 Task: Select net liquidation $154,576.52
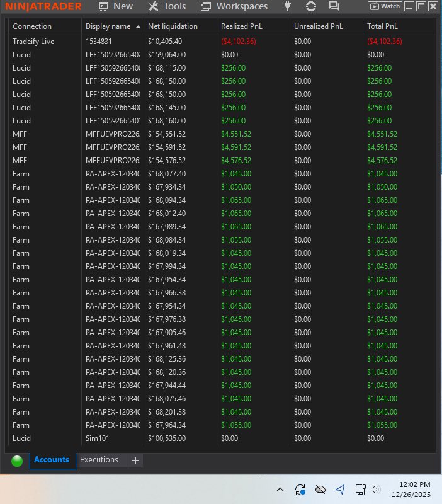[x=167, y=161]
